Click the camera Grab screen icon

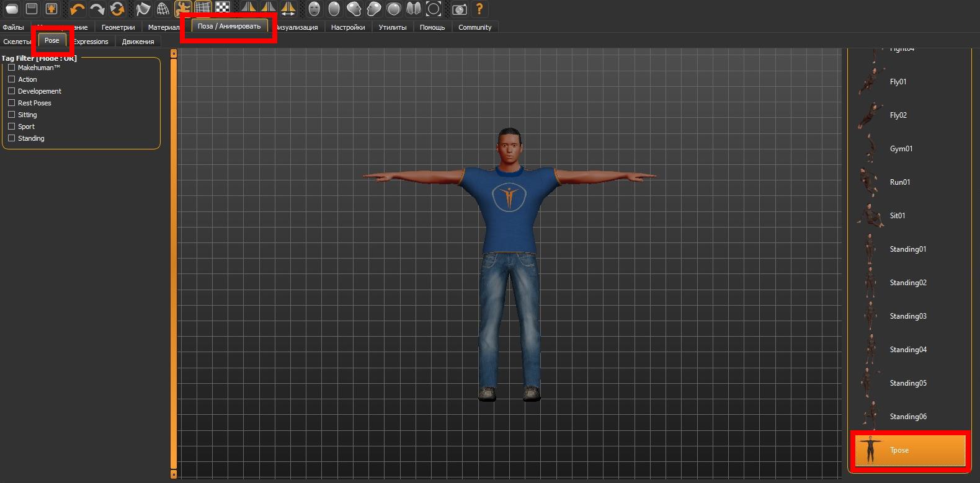pos(460,9)
